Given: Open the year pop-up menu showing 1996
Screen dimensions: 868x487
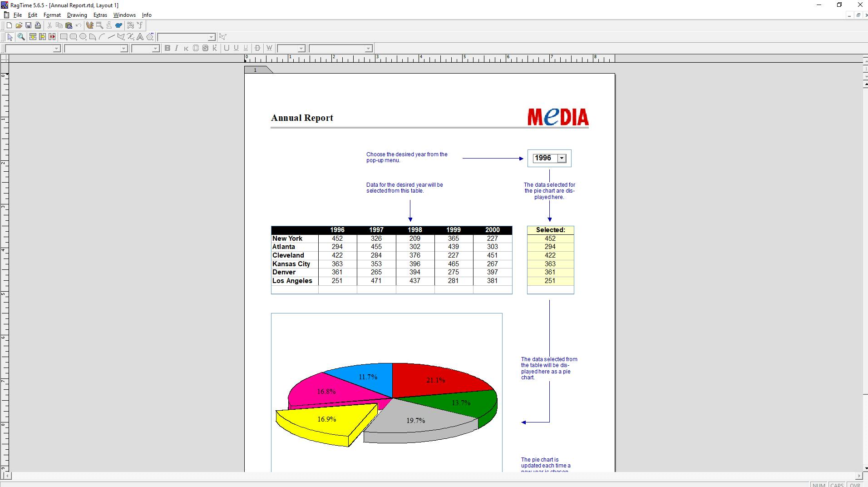Looking at the screenshot, I should [x=562, y=158].
